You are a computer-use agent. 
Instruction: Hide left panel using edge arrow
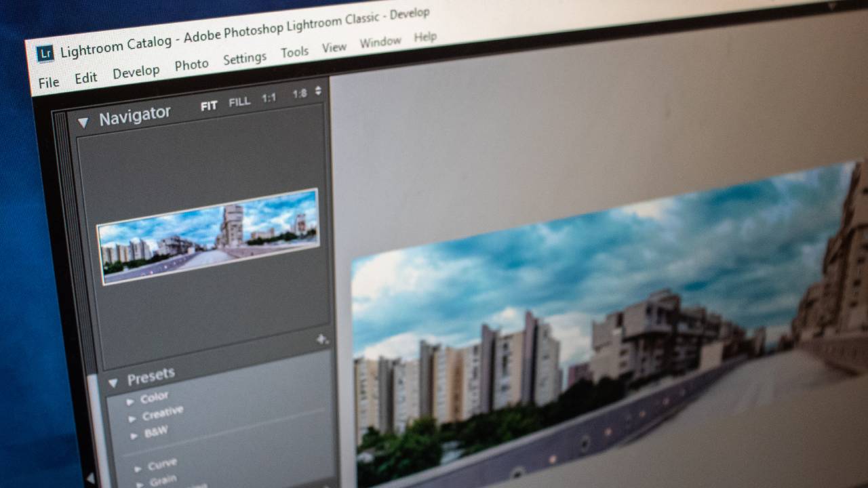point(90,478)
